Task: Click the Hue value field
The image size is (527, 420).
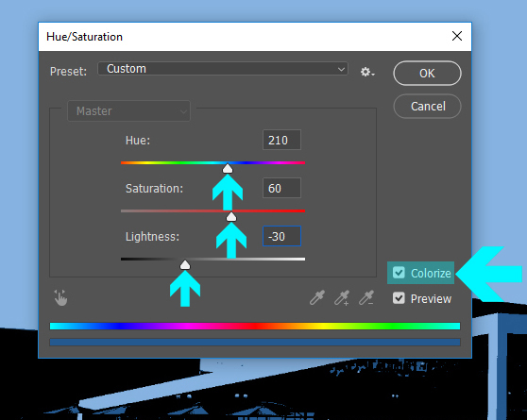Action: (281, 140)
